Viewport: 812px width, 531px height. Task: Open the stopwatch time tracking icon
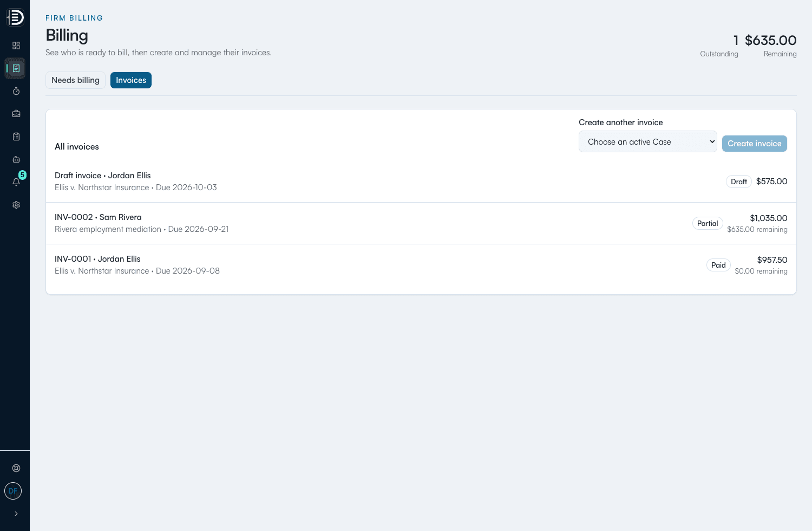click(16, 91)
